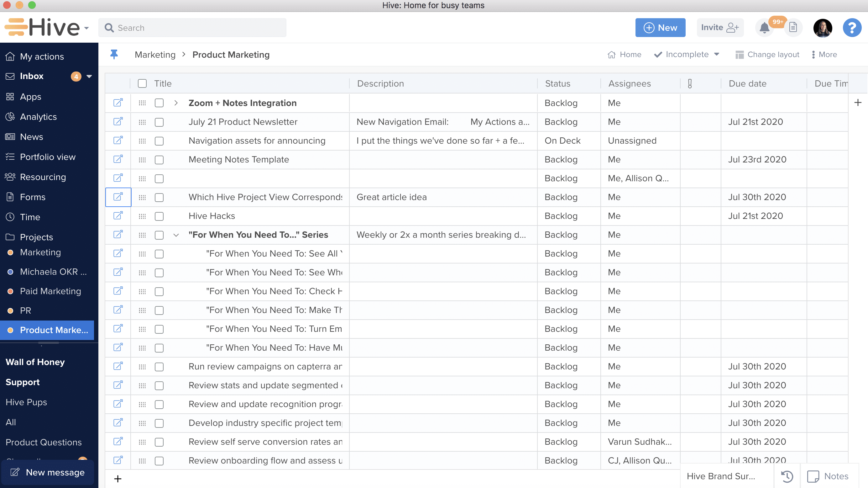The width and height of the screenshot is (868, 488).
Task: Click the plus icon to add column
Action: point(858,103)
